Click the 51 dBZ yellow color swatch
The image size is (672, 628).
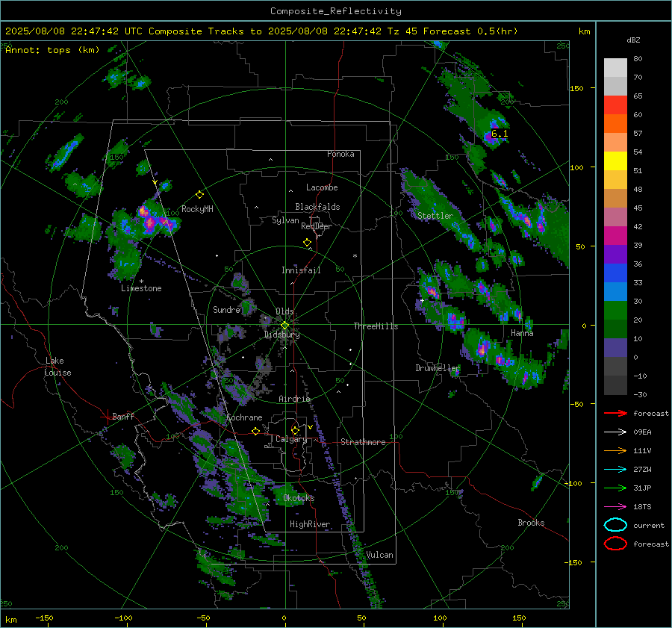click(x=615, y=161)
